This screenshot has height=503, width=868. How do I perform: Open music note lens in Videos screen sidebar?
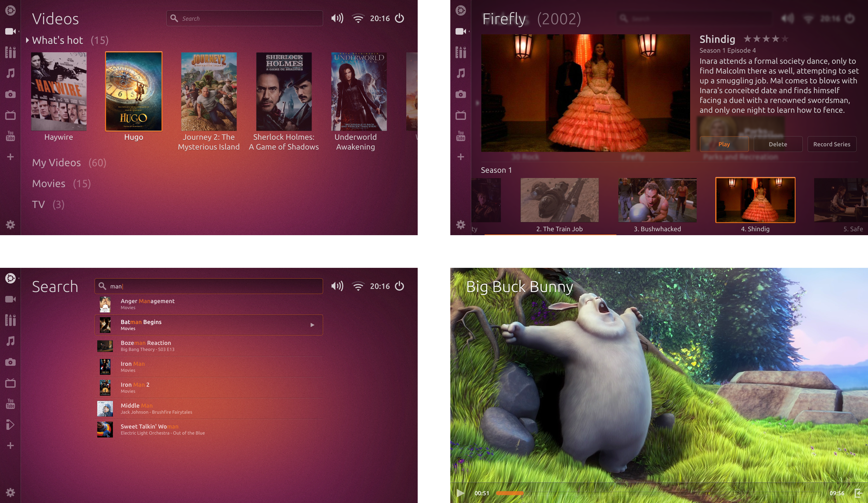click(x=10, y=73)
